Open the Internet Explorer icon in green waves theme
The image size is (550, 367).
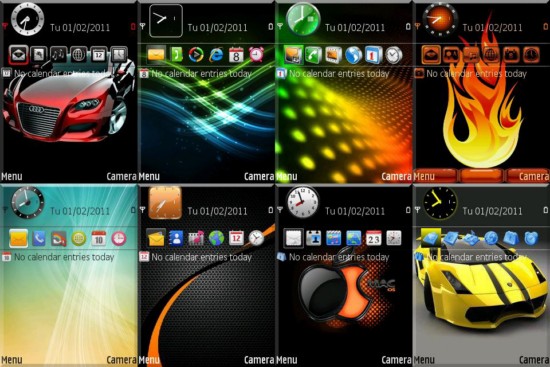(216, 55)
